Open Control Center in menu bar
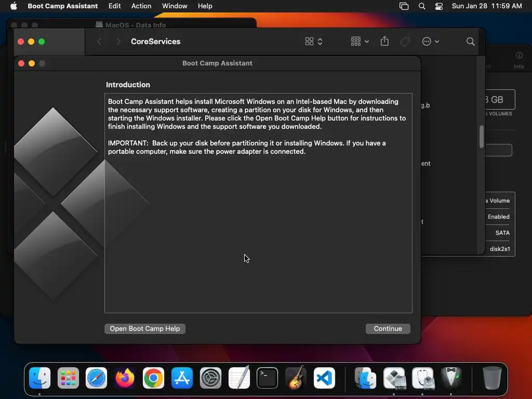The height and width of the screenshot is (399, 532). pos(438,6)
